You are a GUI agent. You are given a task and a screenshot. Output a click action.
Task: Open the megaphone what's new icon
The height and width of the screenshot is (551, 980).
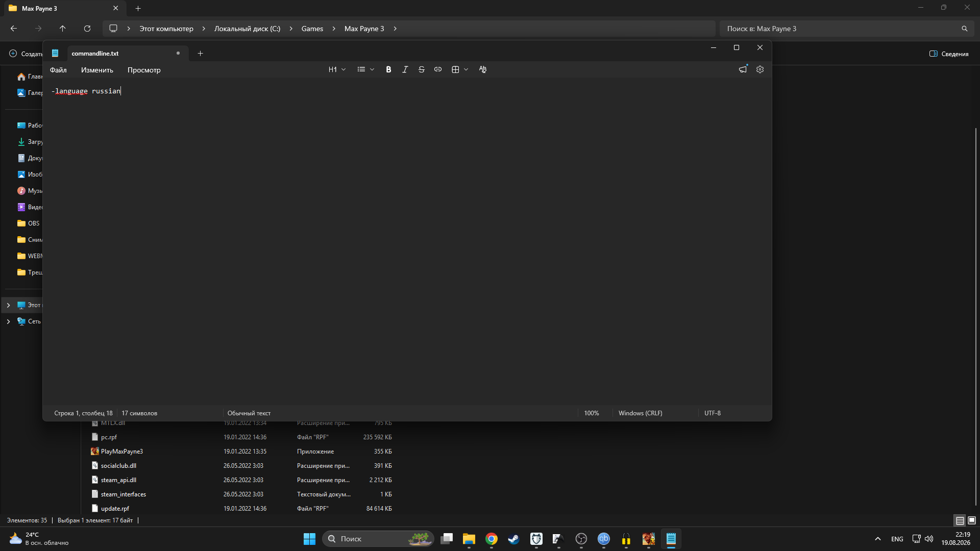click(x=743, y=69)
